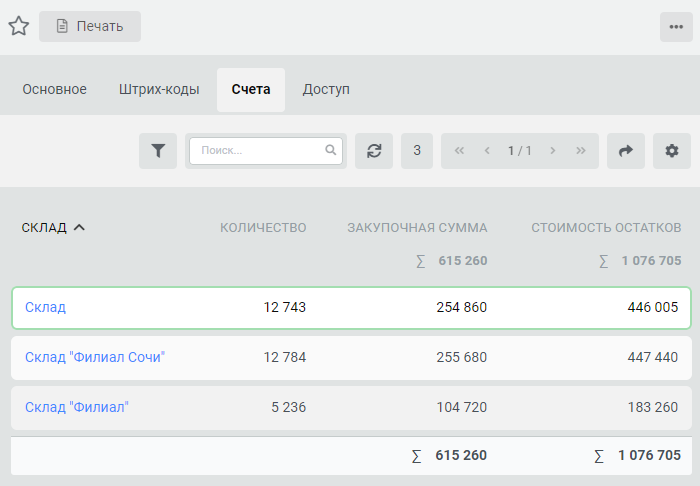700x486 pixels.
Task: Click the record count button showing 3
Action: point(417,151)
